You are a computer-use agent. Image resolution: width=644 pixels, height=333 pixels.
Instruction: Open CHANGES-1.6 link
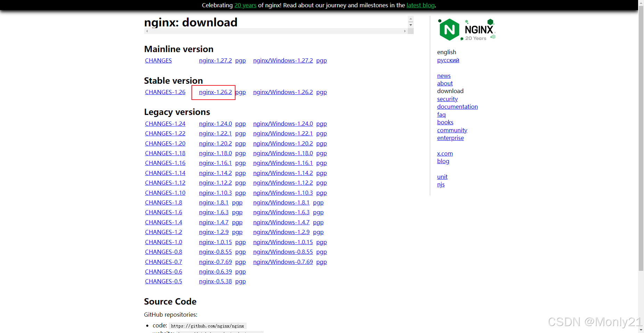coord(164,212)
